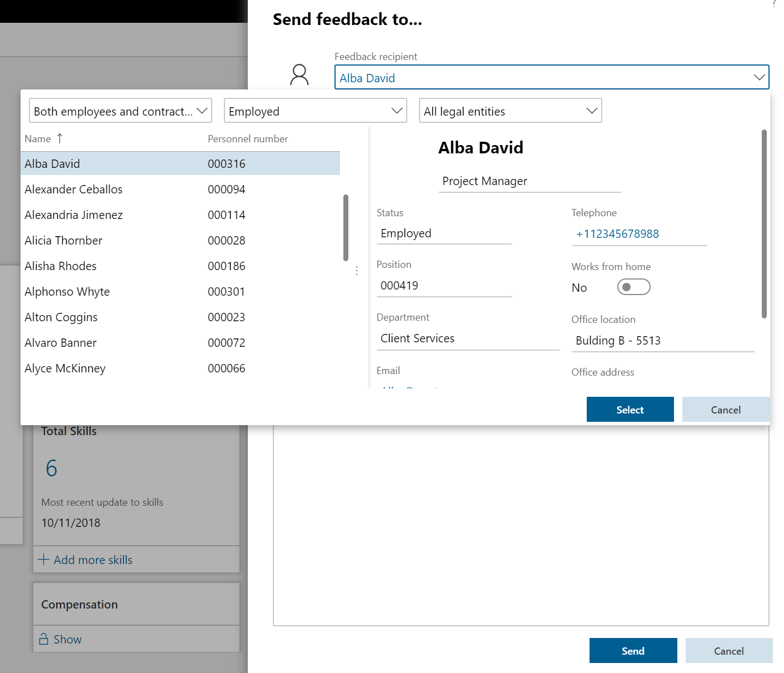Click the plus icon on Add more skills
784x673 pixels.
[x=44, y=560]
